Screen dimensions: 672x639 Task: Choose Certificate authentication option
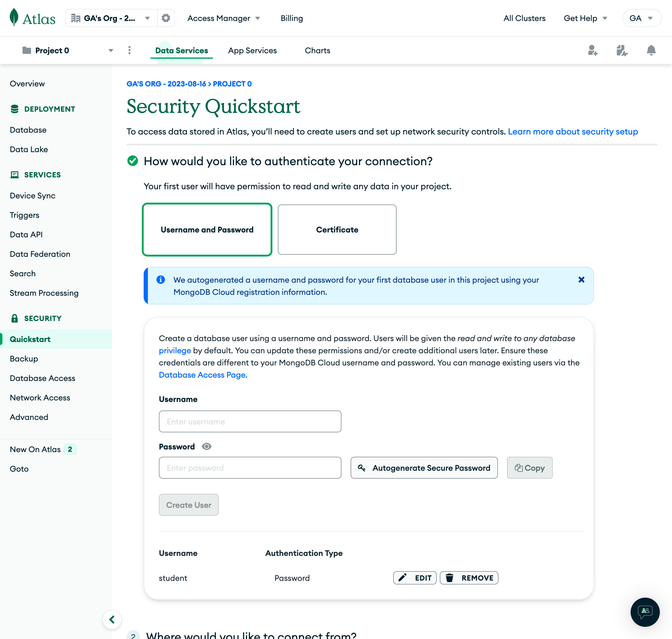pos(337,229)
